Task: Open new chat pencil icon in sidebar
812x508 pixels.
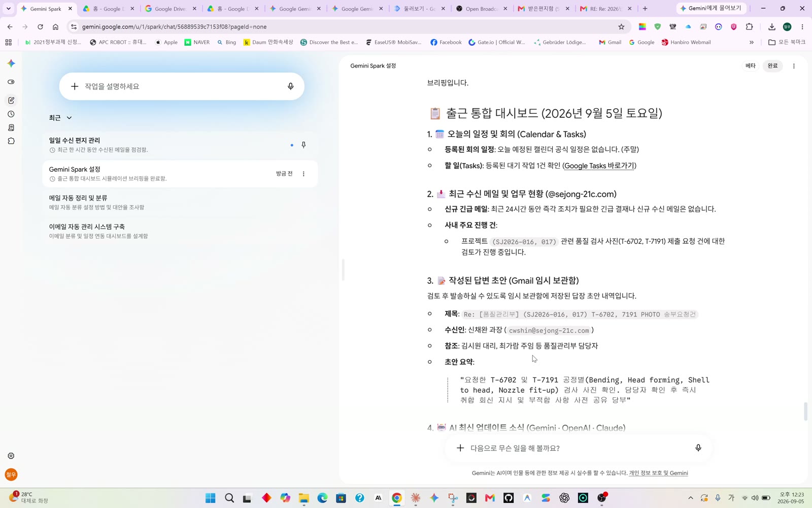Action: click(11, 101)
